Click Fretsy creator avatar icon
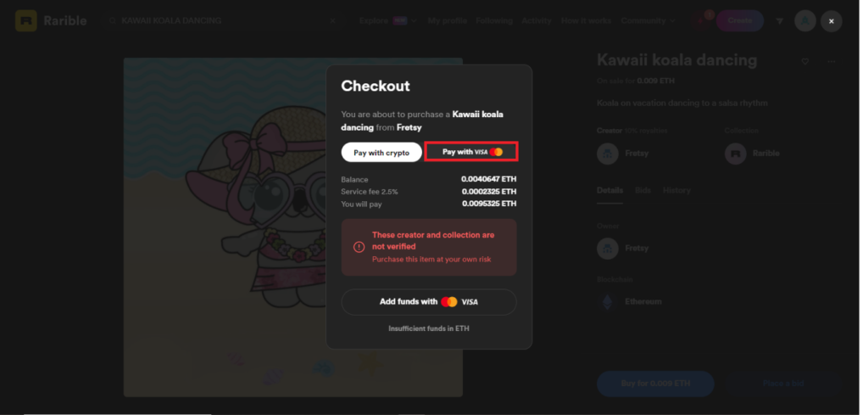Viewport: 868px width, 415px height. coord(607,154)
